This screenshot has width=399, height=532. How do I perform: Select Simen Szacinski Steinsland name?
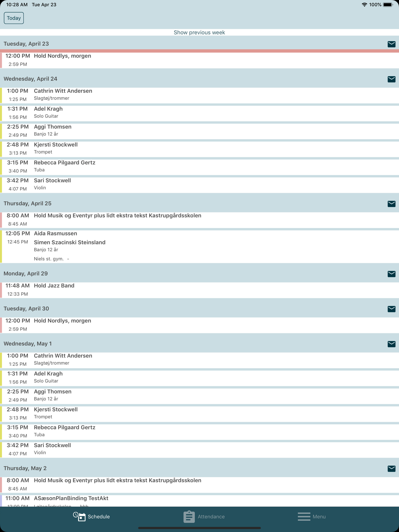(x=70, y=242)
